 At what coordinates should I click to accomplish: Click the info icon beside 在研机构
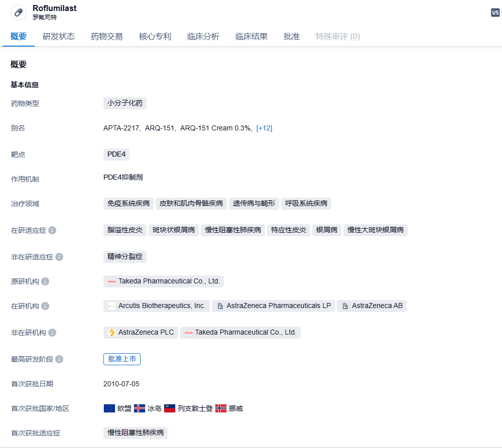pyautogui.click(x=45, y=306)
